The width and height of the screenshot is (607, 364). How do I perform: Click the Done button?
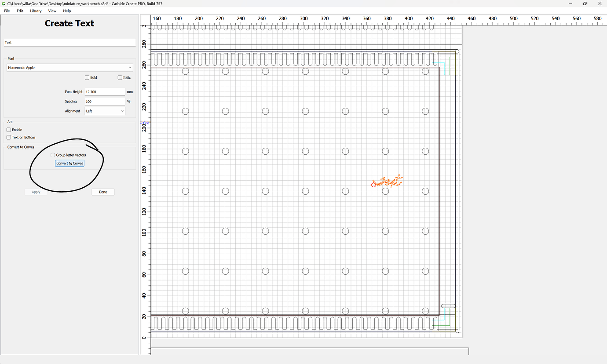[102, 192]
